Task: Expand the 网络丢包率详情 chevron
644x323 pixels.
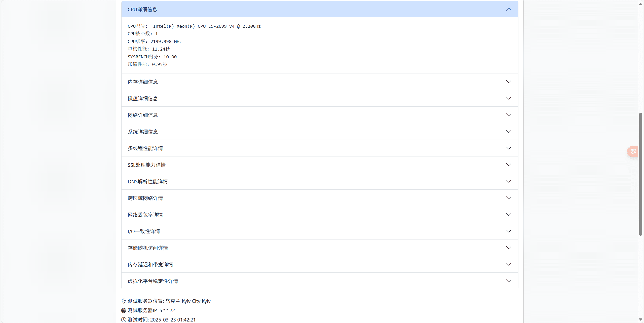Action: click(x=509, y=215)
